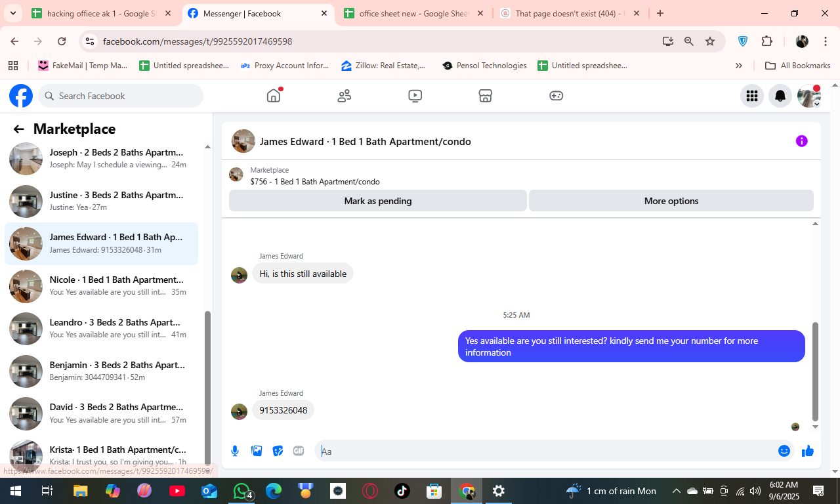Screen dimensions: 840x504
Task: Click the Facebook logo
Action: [21, 96]
